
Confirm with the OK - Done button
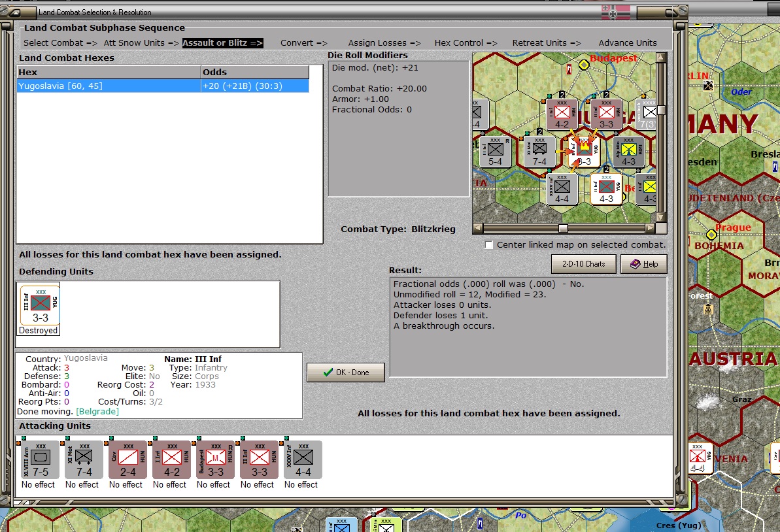346,373
